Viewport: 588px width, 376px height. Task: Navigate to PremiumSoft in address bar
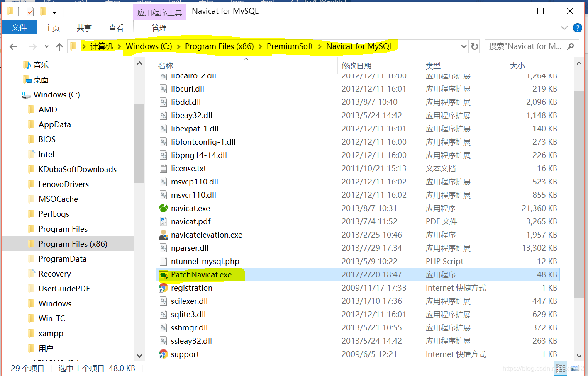290,46
